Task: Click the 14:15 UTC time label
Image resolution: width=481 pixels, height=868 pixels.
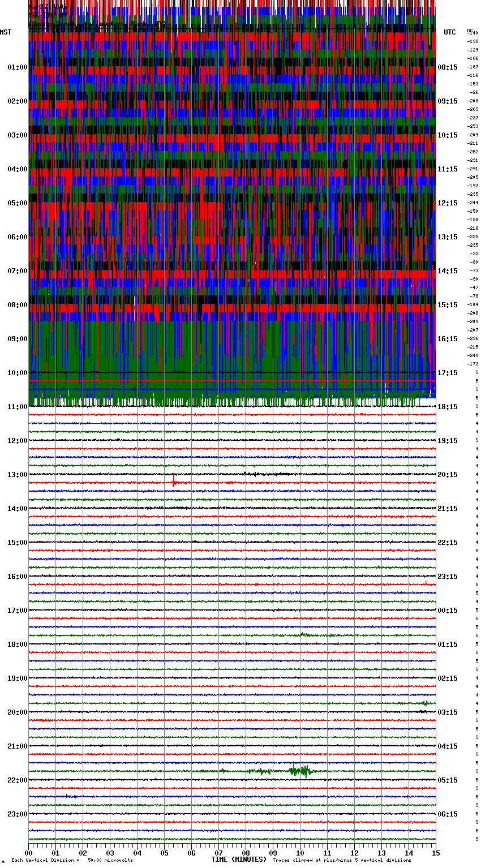Action: pyautogui.click(x=448, y=271)
